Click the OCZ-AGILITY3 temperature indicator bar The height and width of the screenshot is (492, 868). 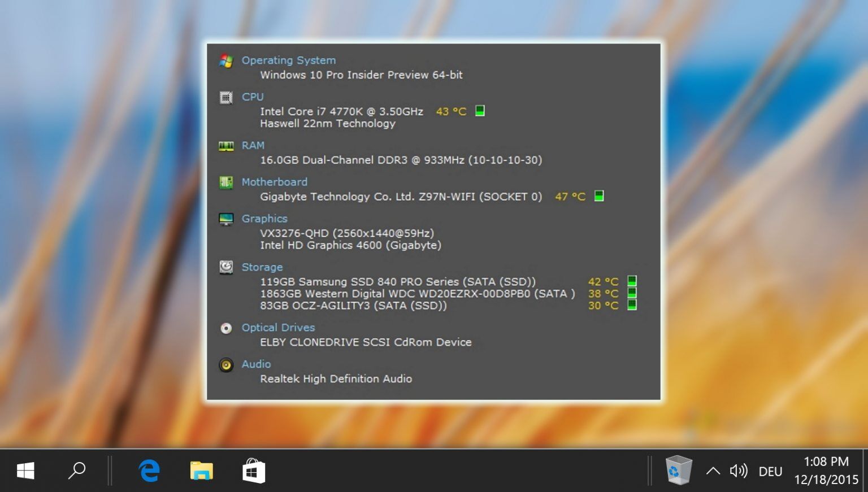coord(633,305)
